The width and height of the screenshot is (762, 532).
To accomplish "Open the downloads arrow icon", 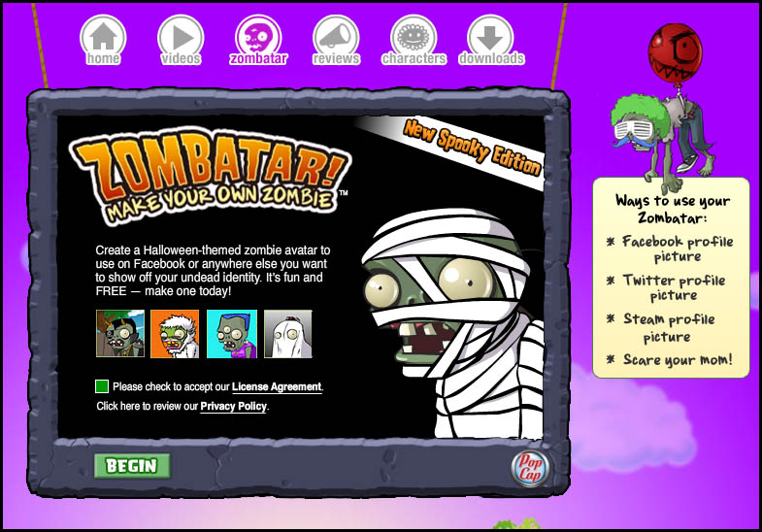I will click(491, 40).
